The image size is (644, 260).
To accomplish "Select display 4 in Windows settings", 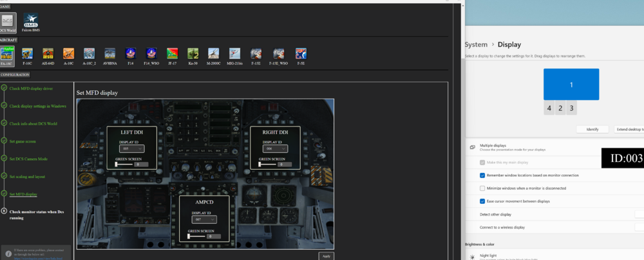I will (549, 108).
